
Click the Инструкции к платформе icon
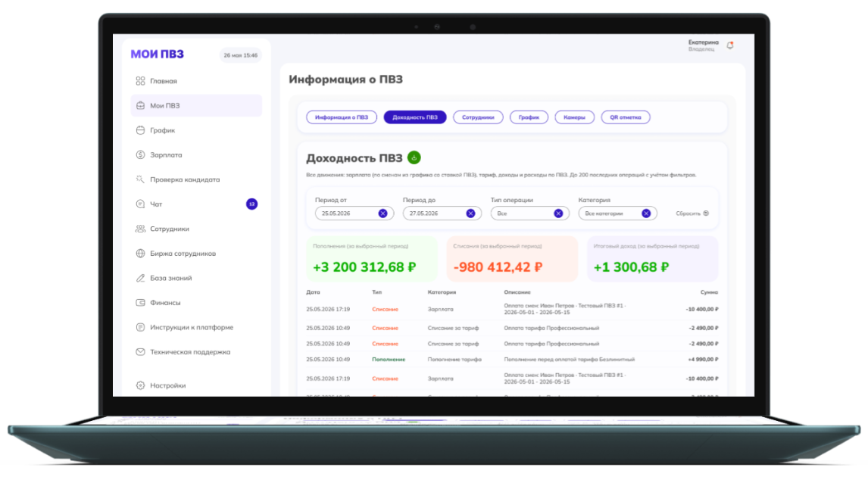pyautogui.click(x=141, y=327)
